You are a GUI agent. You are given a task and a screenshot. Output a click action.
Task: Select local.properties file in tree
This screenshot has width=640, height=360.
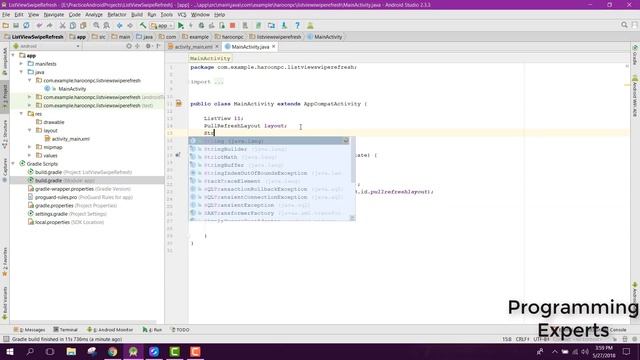pyautogui.click(x=52, y=222)
